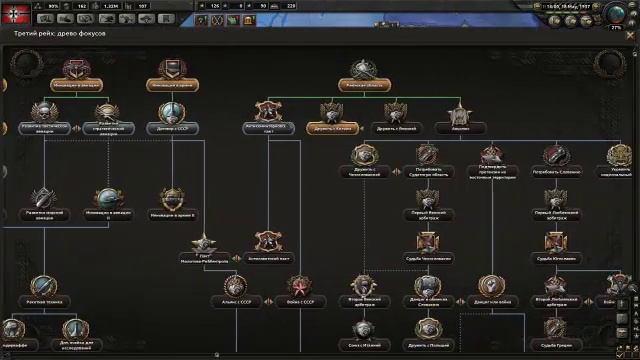Screen dimensions: 640x360
Task: Select the Пакт Молотова-Риббентропа focus
Action: tap(204, 258)
